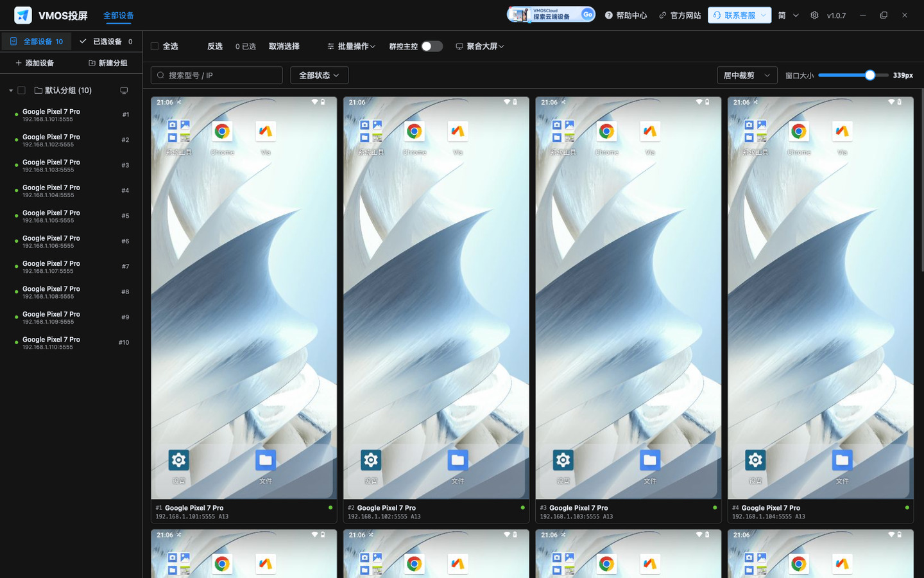Click the 反选 invert selection button

(x=215, y=46)
